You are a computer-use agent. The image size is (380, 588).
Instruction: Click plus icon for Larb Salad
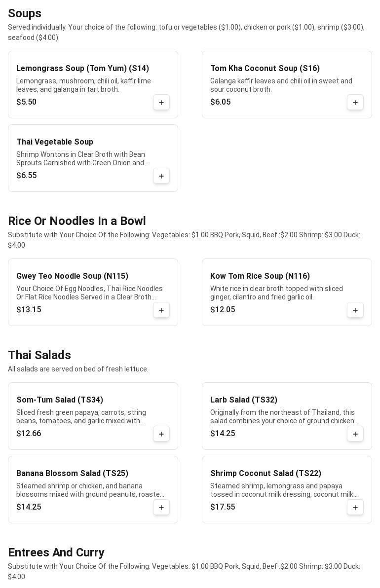(x=355, y=434)
